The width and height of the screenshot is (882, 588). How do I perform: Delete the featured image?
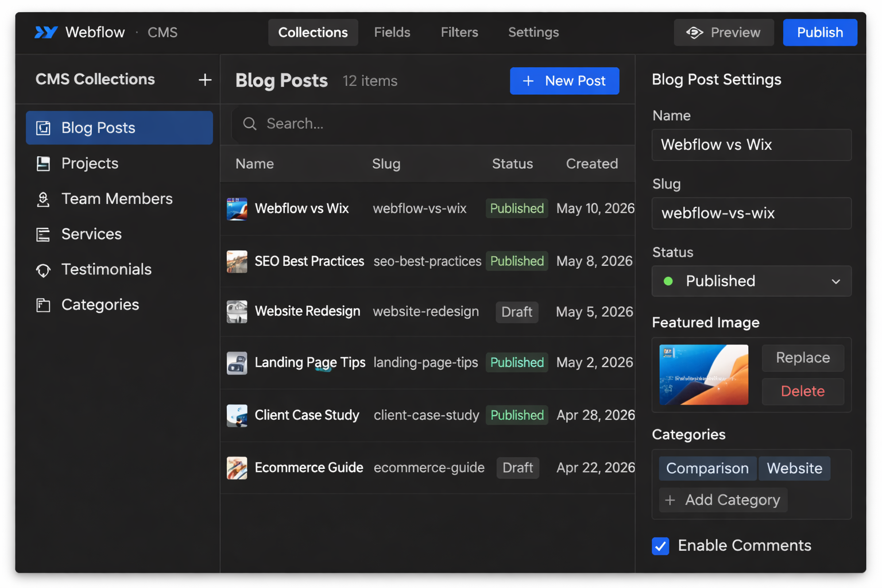click(x=803, y=391)
